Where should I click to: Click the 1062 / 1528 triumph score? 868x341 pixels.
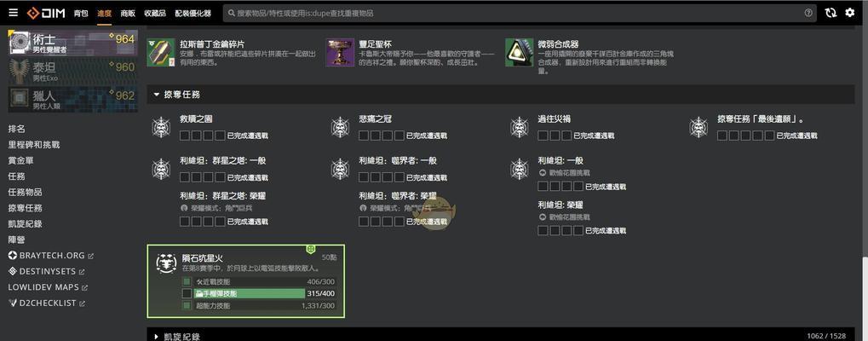[826, 336]
